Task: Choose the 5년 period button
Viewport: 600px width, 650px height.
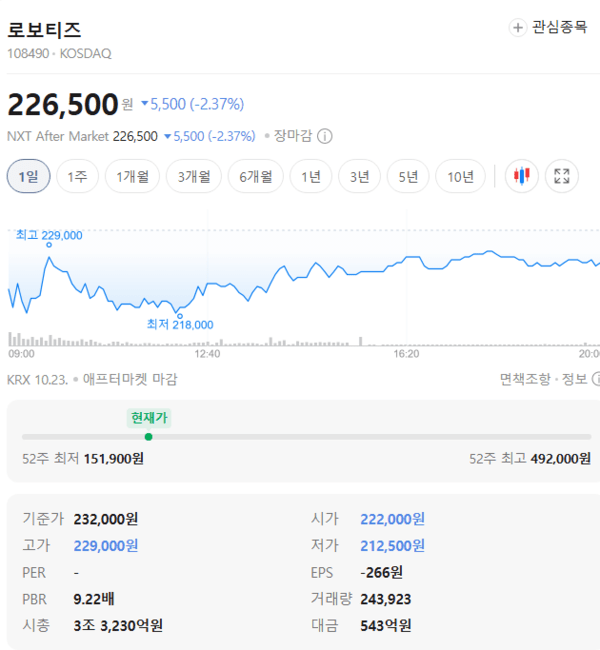Action: tap(408, 176)
